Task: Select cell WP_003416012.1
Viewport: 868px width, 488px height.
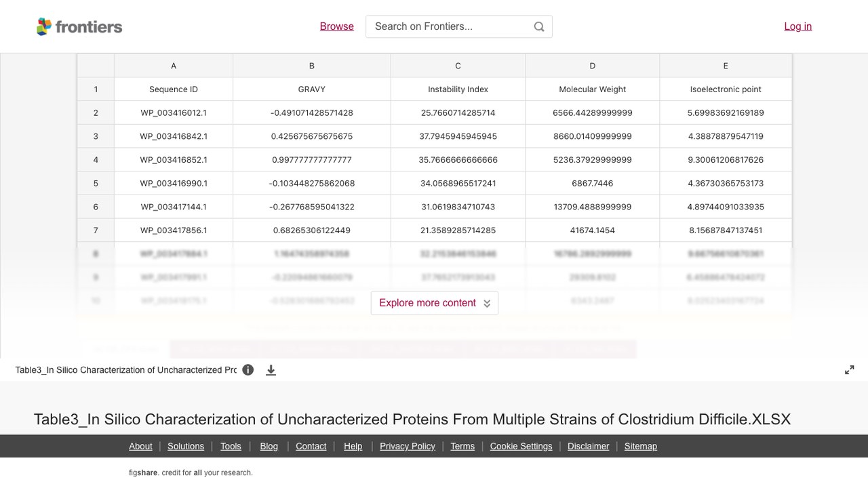Action: 174,113
